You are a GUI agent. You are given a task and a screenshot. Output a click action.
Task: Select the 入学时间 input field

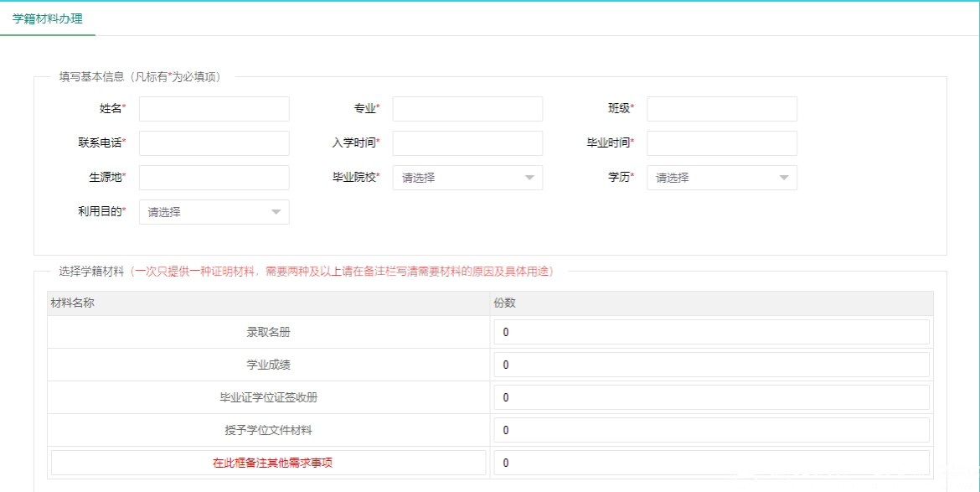(x=467, y=143)
